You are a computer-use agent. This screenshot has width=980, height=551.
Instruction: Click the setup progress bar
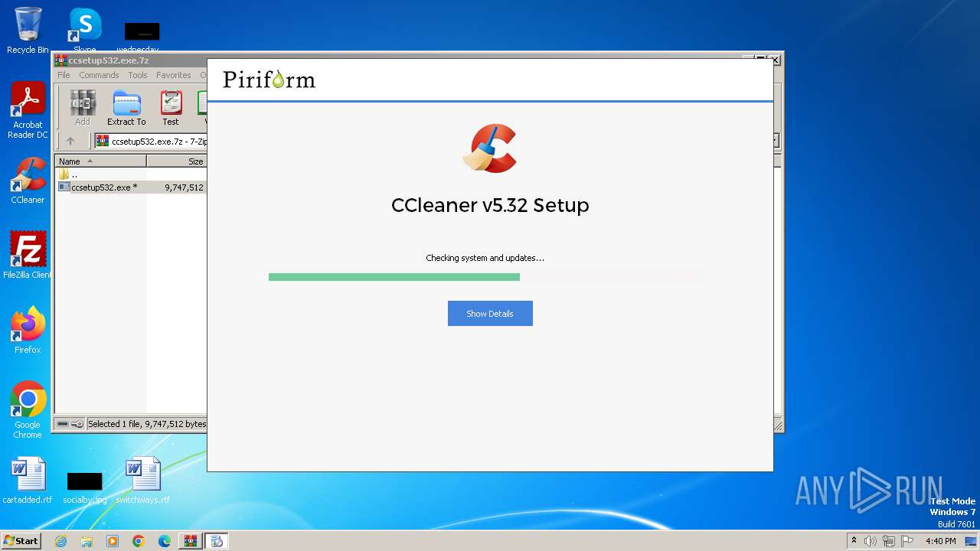click(486, 277)
